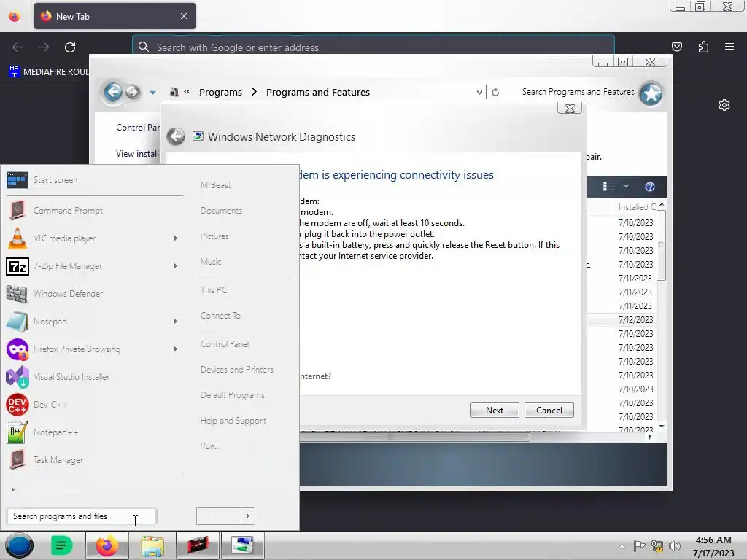747x560 pixels.
Task: Open Default Programs
Action: click(x=233, y=395)
